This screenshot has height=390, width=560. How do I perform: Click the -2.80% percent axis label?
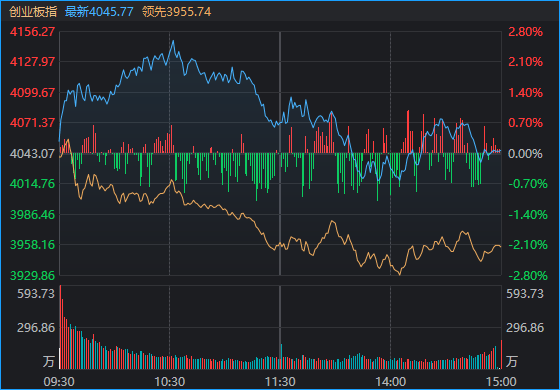[528, 276]
